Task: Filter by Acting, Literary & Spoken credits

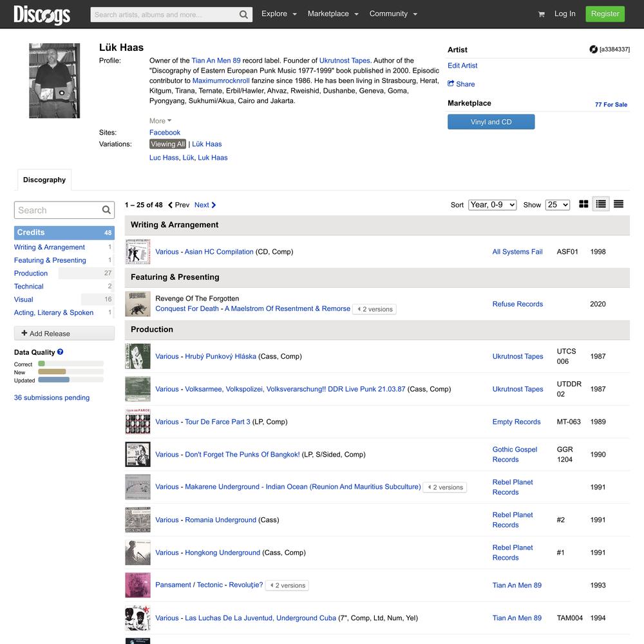Action: point(54,312)
